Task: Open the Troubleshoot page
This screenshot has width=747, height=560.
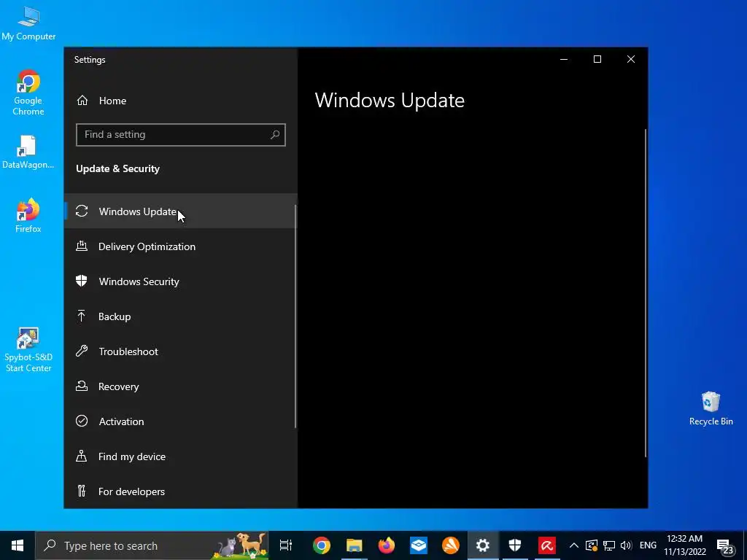Action: click(x=181, y=351)
